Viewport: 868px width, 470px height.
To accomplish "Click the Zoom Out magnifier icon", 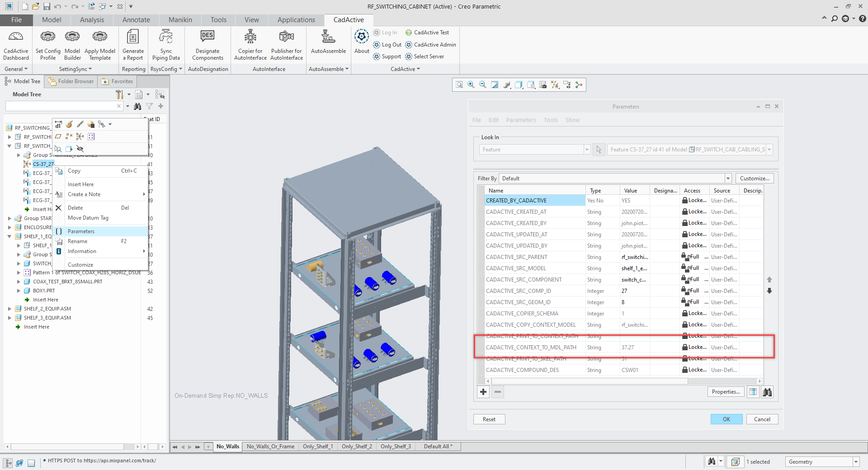I will click(483, 85).
